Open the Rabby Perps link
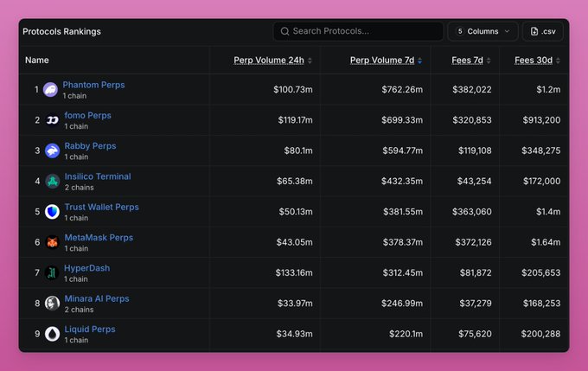Screen dimensions: 588x371 pos(91,146)
